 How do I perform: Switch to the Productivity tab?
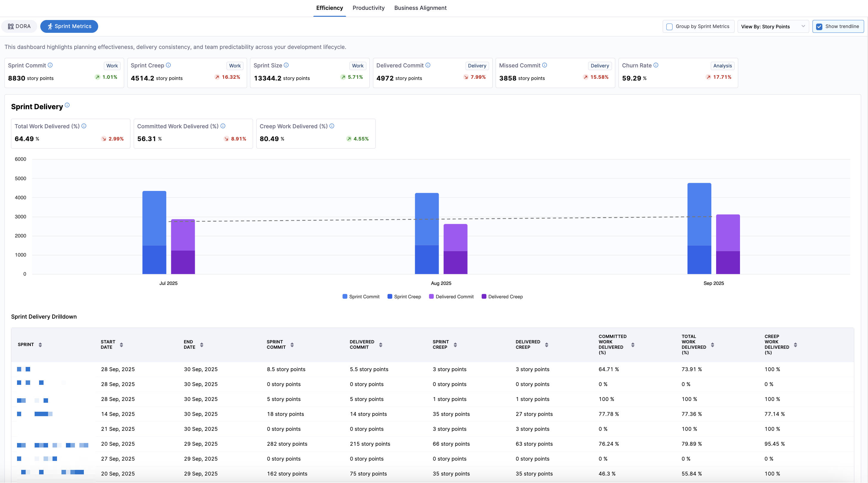368,8
